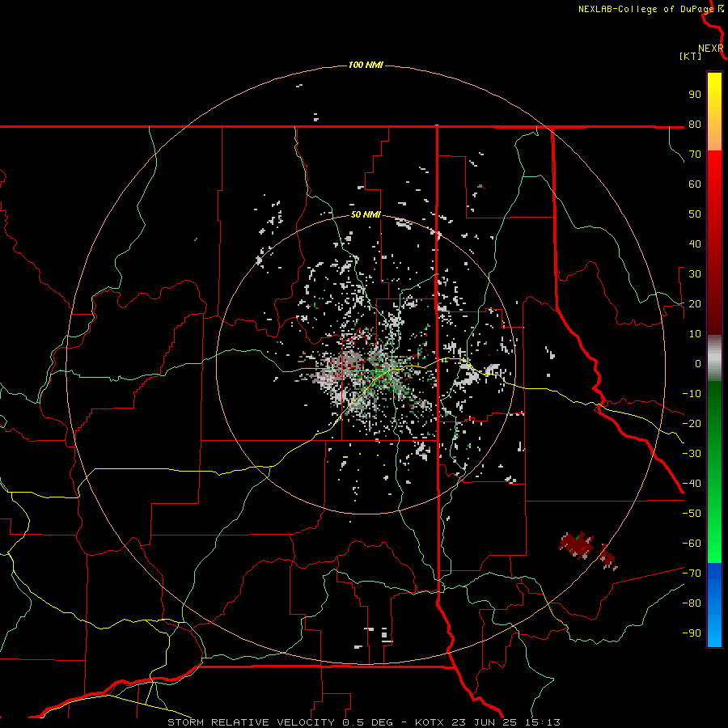This screenshot has width=728, height=728.
Task: Click the positive 70 knot scale label
Action: [695, 154]
